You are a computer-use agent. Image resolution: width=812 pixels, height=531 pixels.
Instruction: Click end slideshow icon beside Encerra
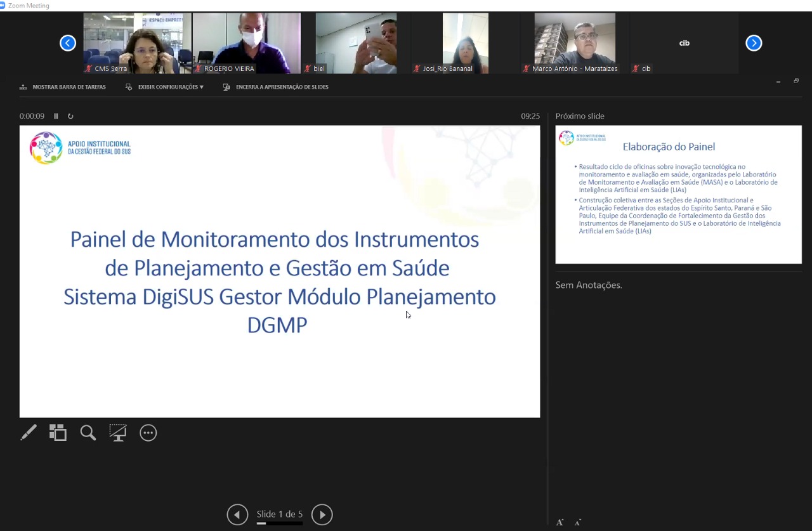coord(226,87)
